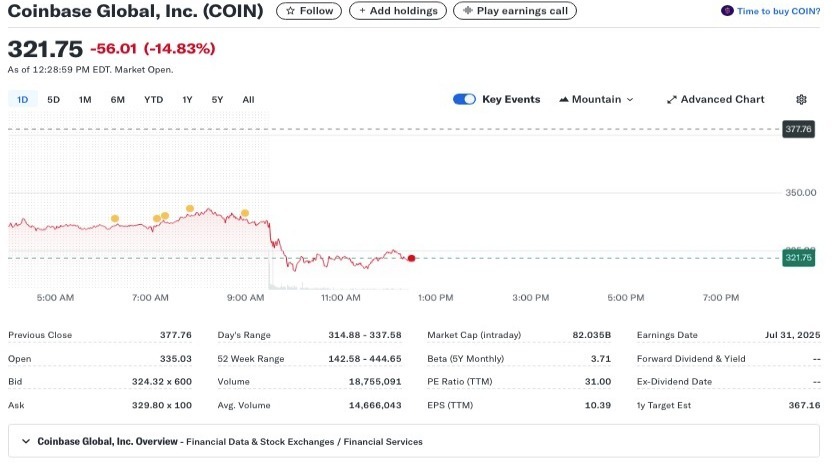Open the 'Time to buy COIN?' link
This screenshot has width=836, height=464.
778,11
